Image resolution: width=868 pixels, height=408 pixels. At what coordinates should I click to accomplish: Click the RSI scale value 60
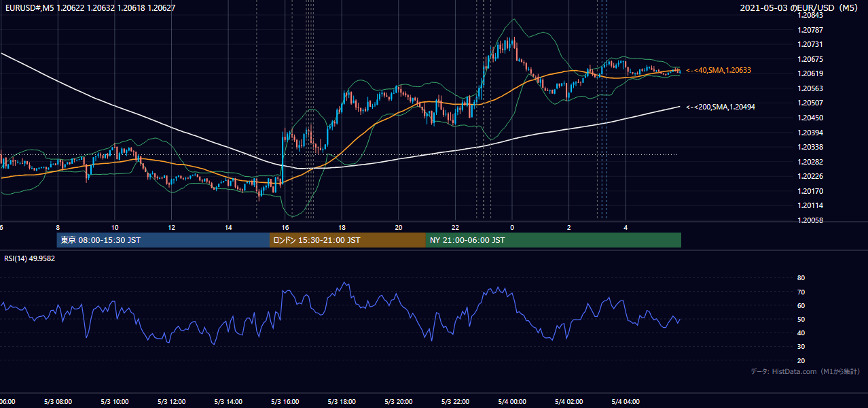[x=801, y=305]
